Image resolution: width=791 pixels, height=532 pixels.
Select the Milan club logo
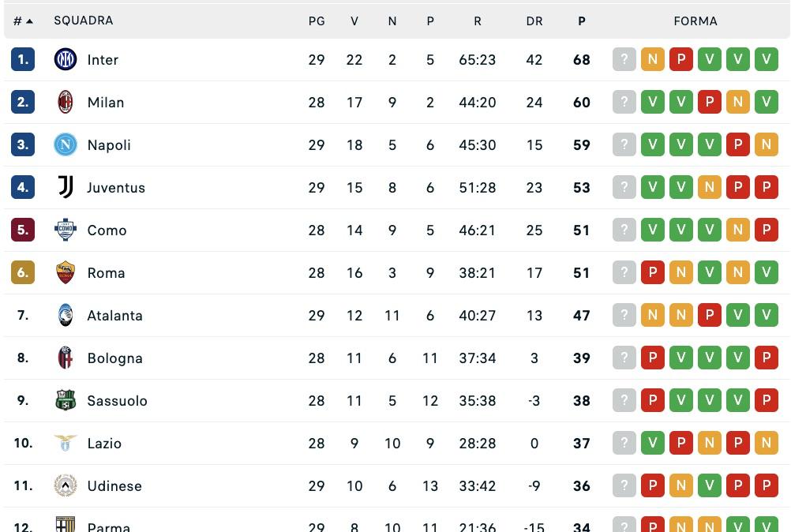(x=65, y=102)
